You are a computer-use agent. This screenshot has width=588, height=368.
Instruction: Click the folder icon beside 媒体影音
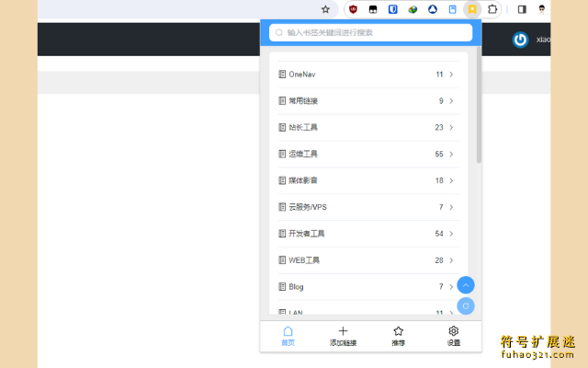[x=282, y=181]
